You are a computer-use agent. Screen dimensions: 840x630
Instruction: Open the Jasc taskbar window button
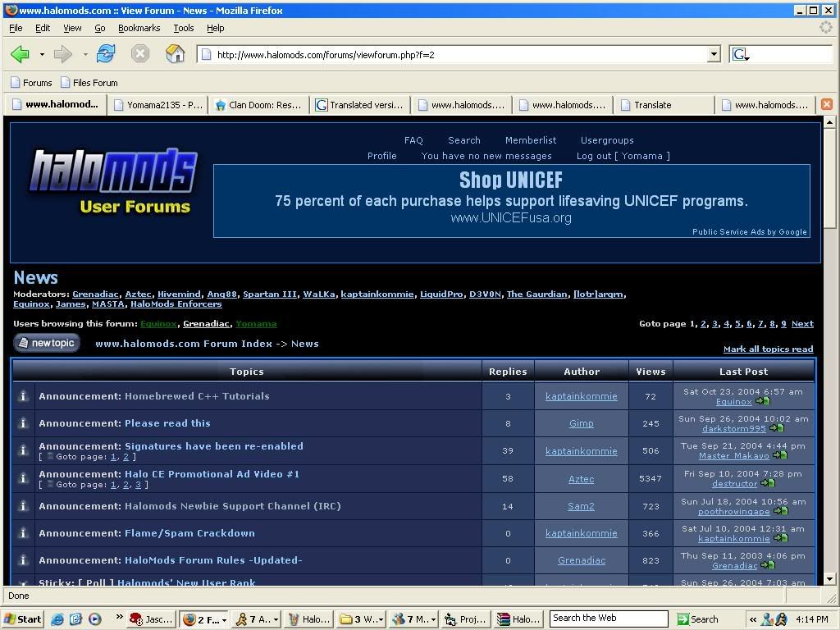click(x=152, y=619)
